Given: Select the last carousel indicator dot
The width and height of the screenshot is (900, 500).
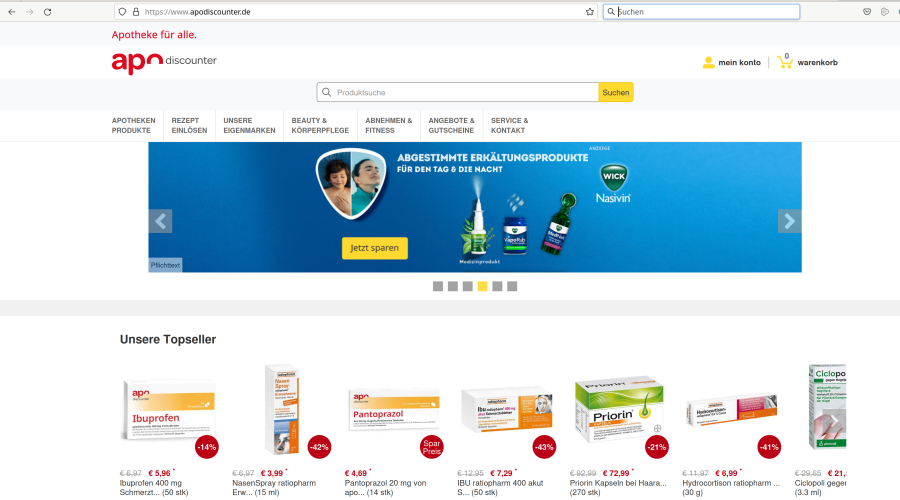Looking at the screenshot, I should (x=512, y=286).
